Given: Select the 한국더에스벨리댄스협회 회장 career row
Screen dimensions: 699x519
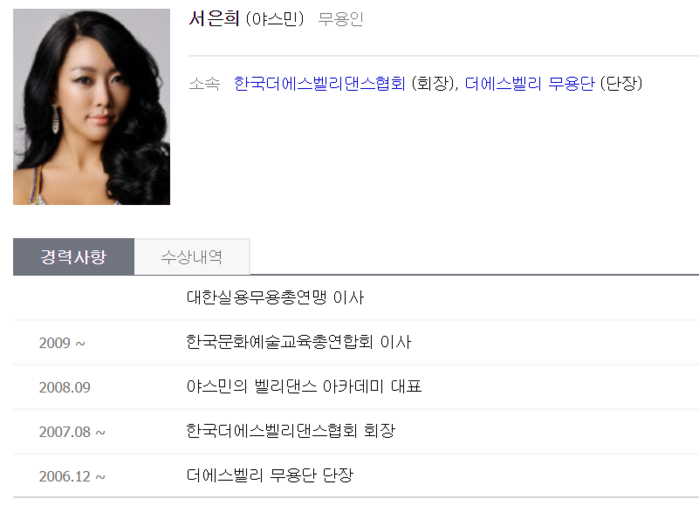Looking at the screenshot, I should [356, 431].
